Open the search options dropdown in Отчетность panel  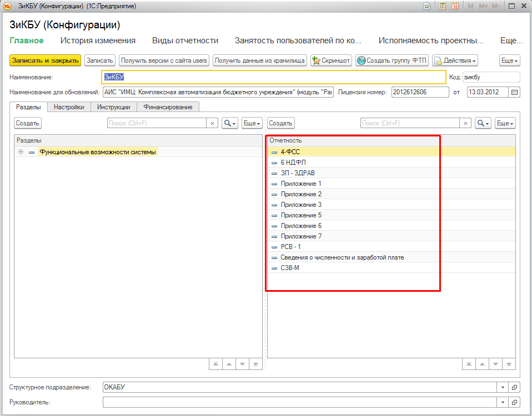[x=483, y=123]
